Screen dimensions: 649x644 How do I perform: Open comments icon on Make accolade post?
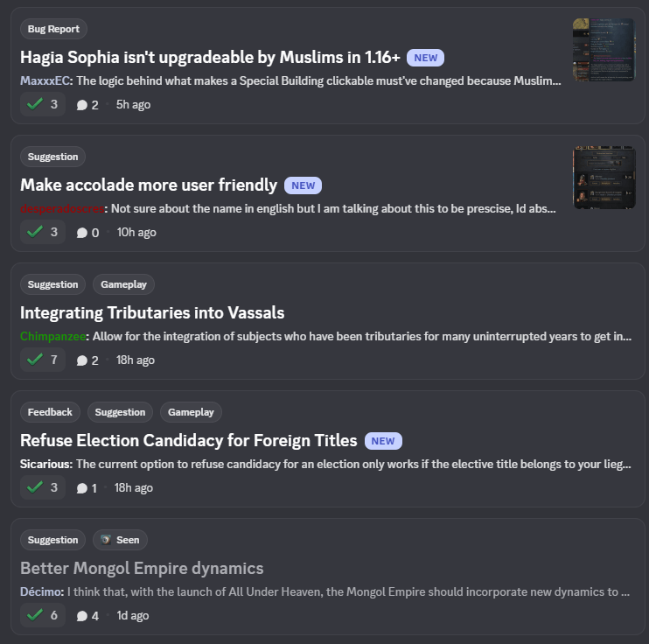click(82, 233)
